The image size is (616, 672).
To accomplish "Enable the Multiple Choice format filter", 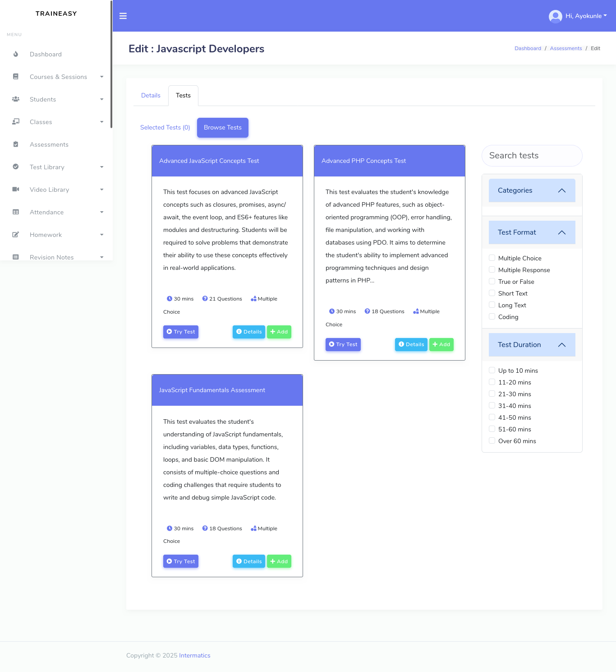I will pos(492,258).
